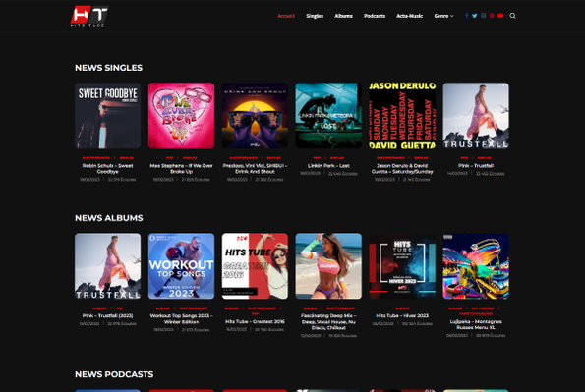Open the Podcasts menu item
Image resolution: width=585 pixels, height=392 pixels.
point(375,16)
